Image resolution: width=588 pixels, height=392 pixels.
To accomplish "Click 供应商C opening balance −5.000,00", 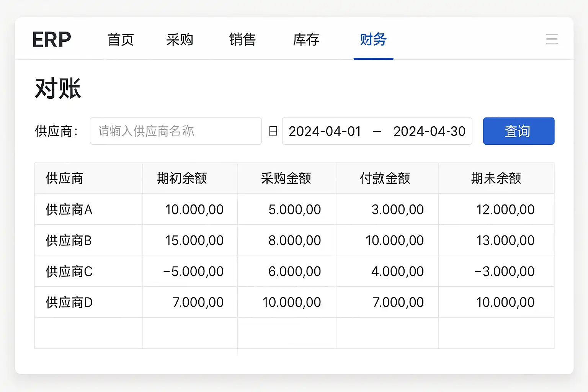I will tap(193, 271).
